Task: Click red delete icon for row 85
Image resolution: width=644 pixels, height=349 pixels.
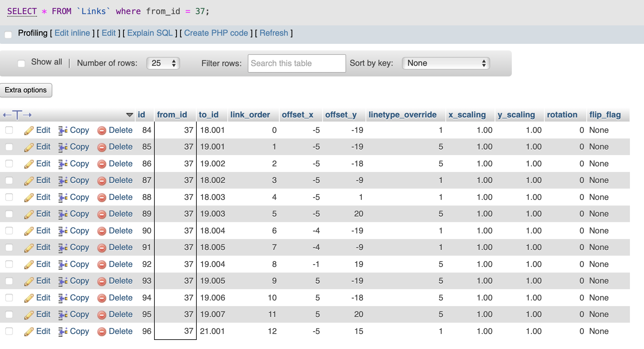Action: click(x=101, y=147)
